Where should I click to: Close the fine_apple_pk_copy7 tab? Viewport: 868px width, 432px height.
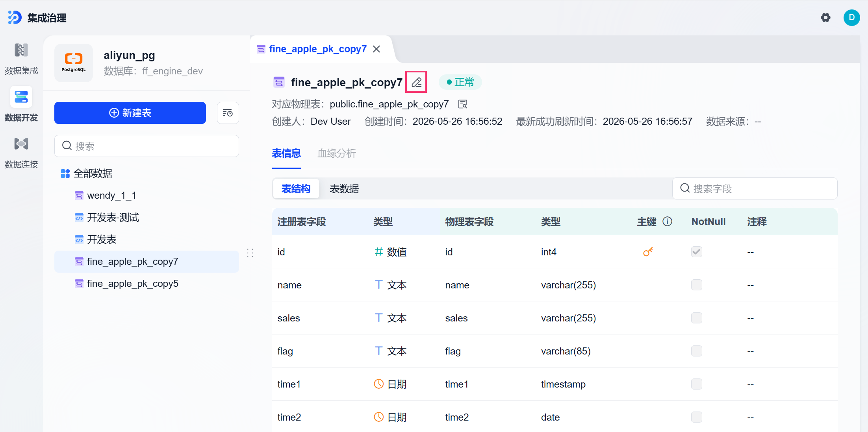point(377,49)
